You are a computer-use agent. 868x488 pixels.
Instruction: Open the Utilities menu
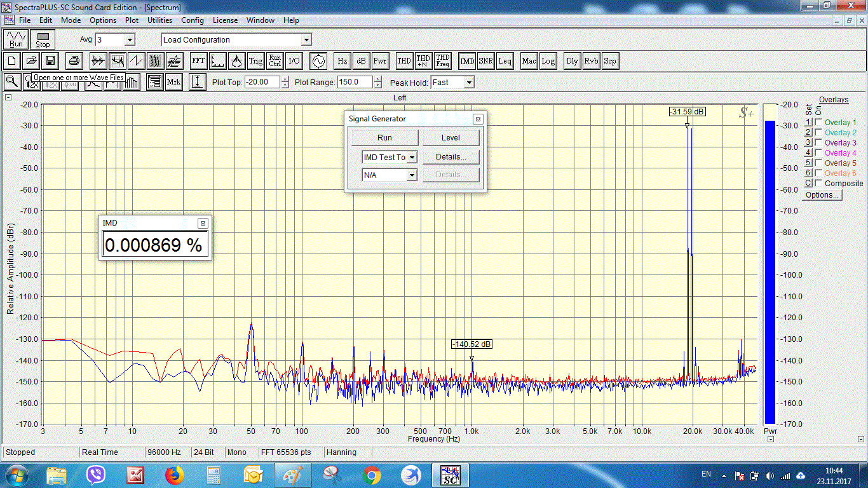click(x=159, y=20)
